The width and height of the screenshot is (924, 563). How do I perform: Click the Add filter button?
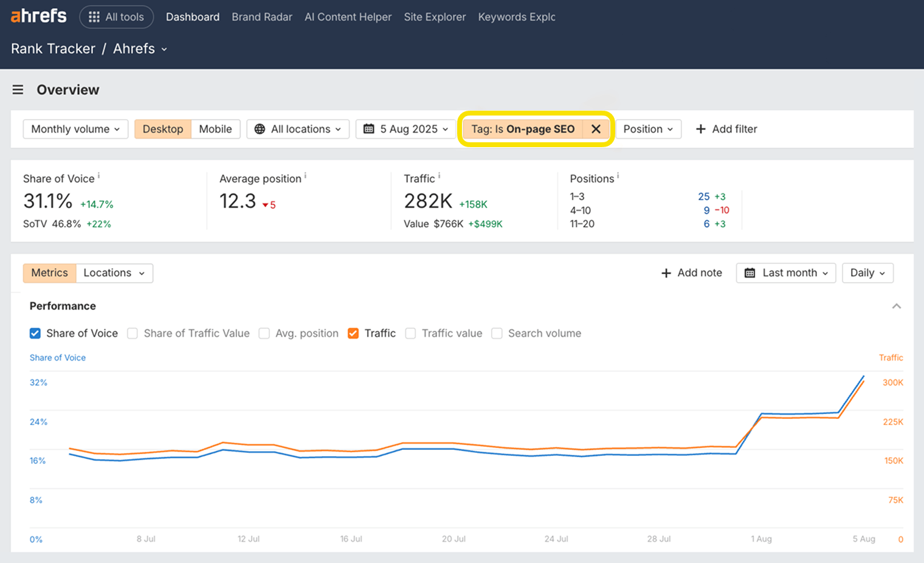coord(726,129)
